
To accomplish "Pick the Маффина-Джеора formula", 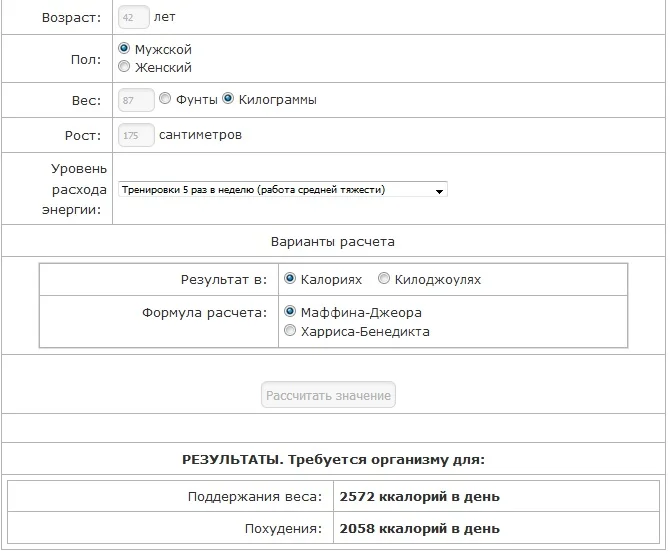I will (290, 312).
